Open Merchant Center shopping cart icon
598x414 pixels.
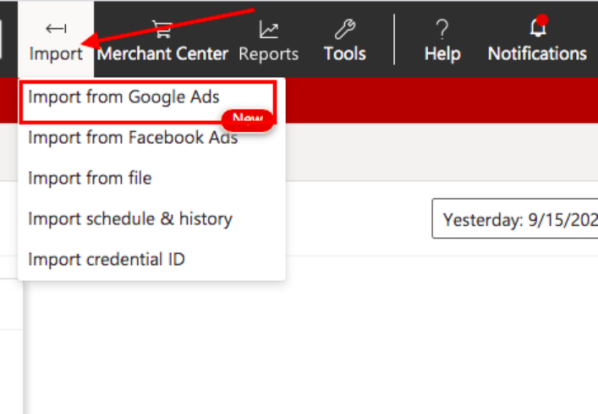(162, 29)
